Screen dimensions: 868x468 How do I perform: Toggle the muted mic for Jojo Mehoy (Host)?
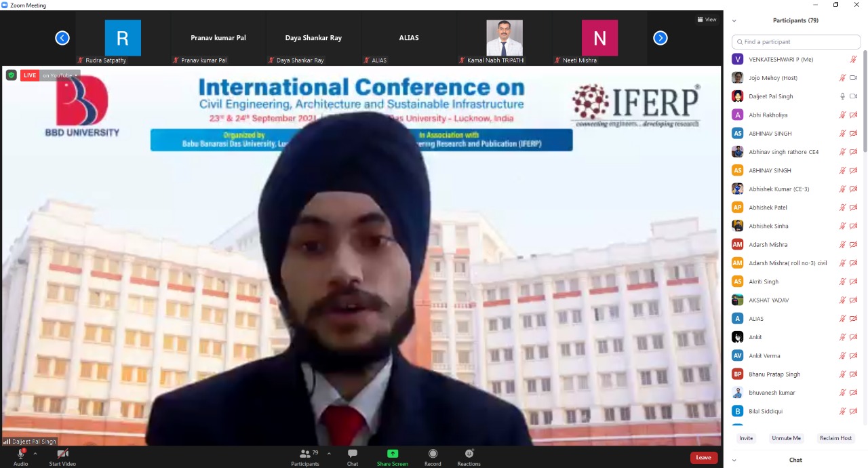(842, 78)
